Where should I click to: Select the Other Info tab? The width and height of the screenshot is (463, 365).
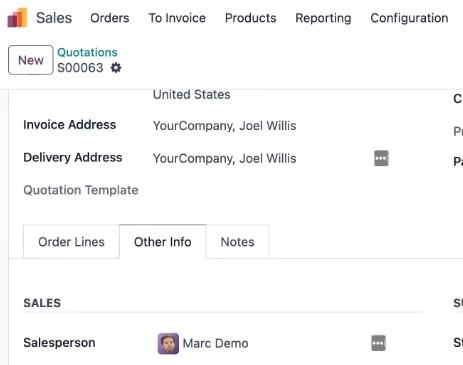[163, 242]
